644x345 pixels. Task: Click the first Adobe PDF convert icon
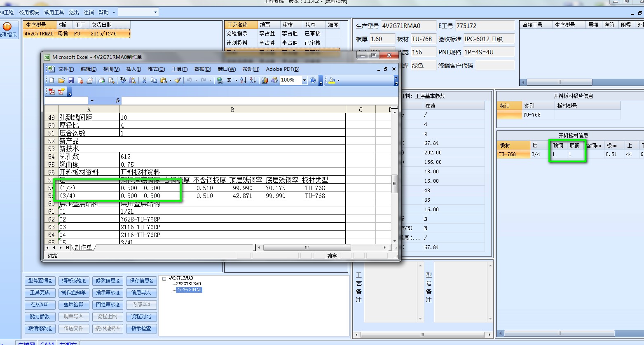[x=52, y=91]
